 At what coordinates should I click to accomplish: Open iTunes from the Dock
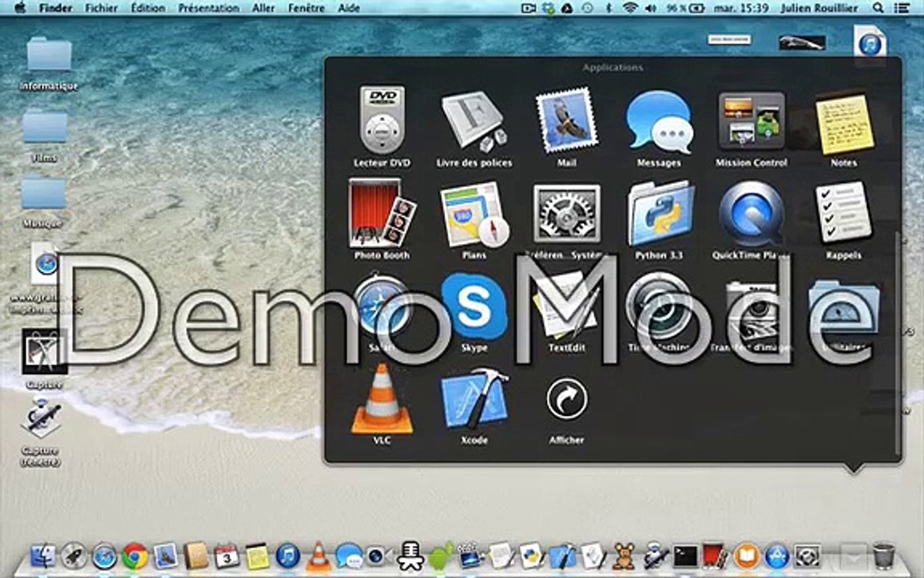coord(288,556)
